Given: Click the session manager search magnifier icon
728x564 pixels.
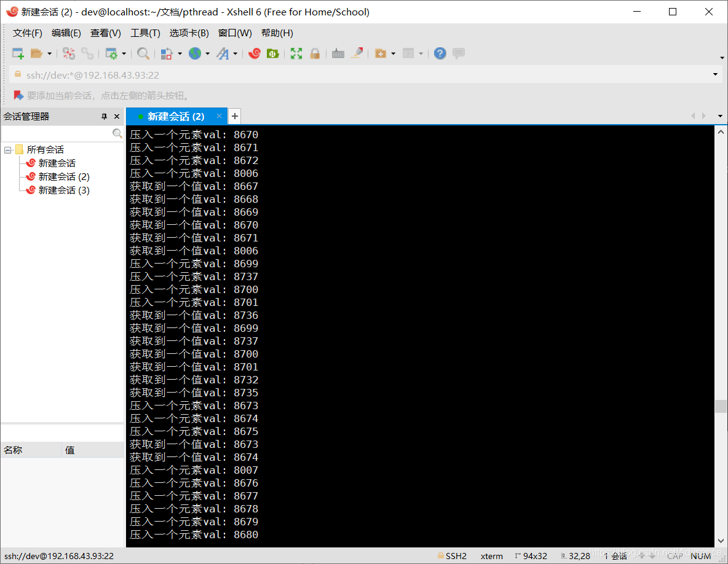Looking at the screenshot, I should pos(117,133).
